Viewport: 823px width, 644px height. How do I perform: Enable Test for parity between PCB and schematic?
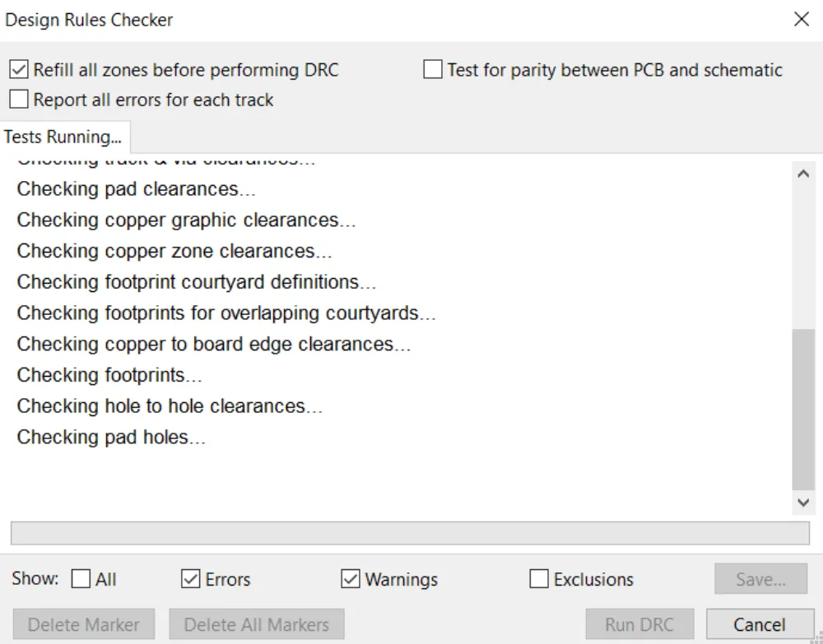(x=433, y=70)
